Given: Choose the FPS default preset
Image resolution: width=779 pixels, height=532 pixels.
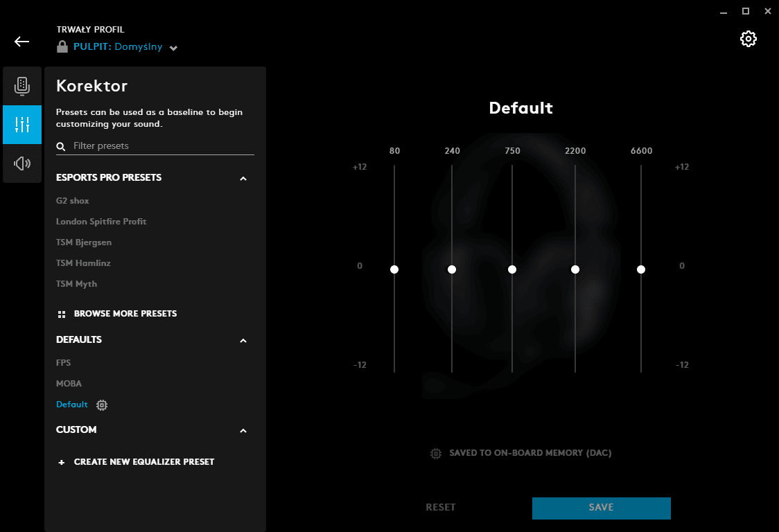Looking at the screenshot, I should [x=64, y=362].
